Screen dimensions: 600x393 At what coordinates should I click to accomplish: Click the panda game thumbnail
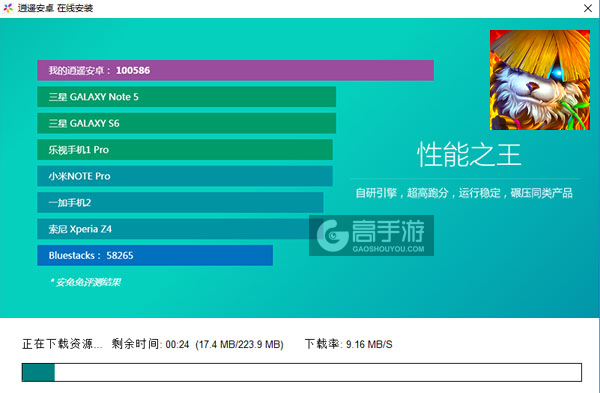(540, 80)
